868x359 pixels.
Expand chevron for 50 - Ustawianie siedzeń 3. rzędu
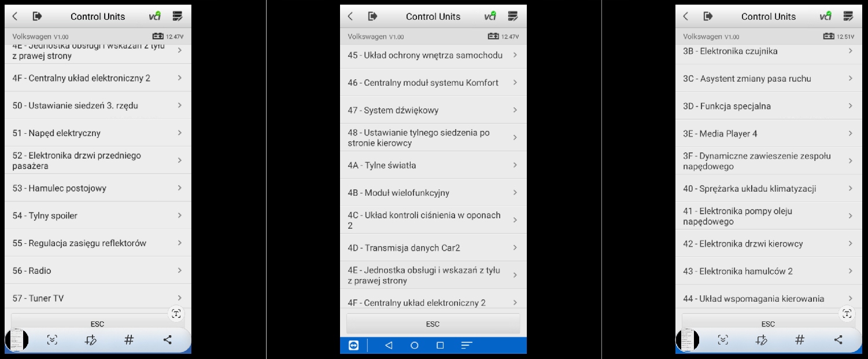pyautogui.click(x=180, y=105)
